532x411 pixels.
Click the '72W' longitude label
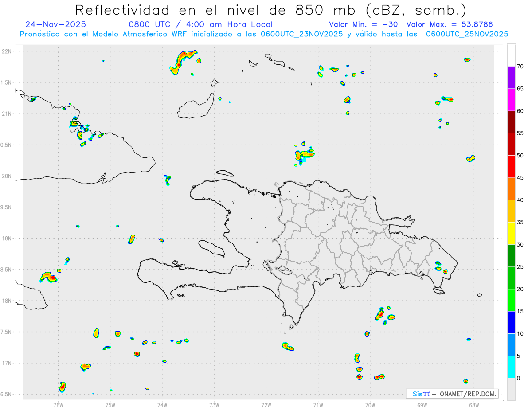[x=266, y=405]
